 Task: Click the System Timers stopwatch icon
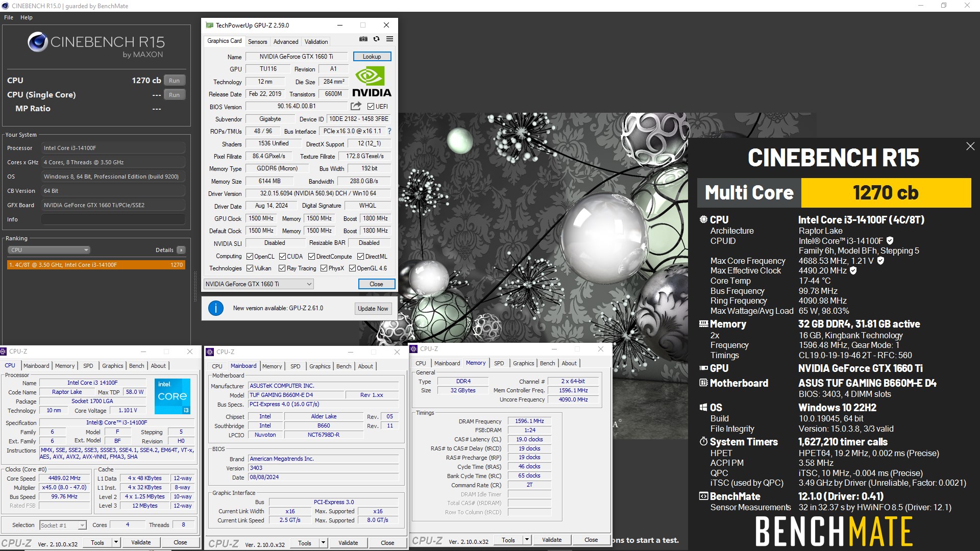tap(703, 441)
